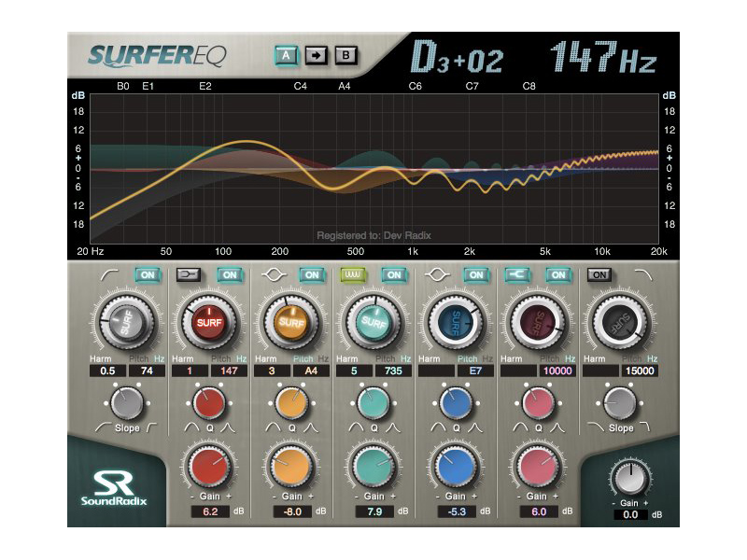Click pitch field showing E7

(475, 371)
